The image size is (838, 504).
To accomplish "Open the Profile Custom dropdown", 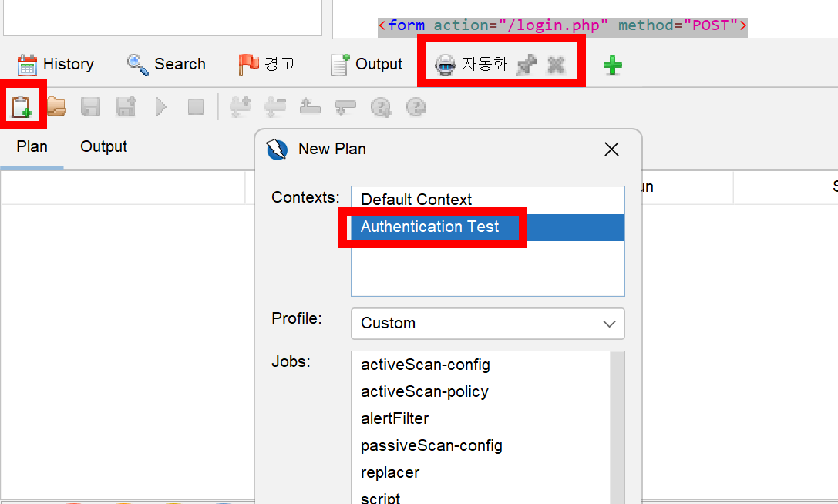I will click(487, 324).
